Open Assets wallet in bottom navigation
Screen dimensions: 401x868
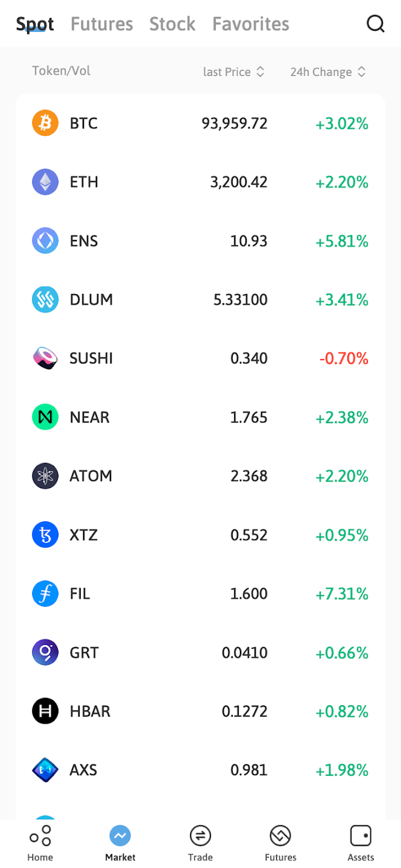[x=361, y=843]
